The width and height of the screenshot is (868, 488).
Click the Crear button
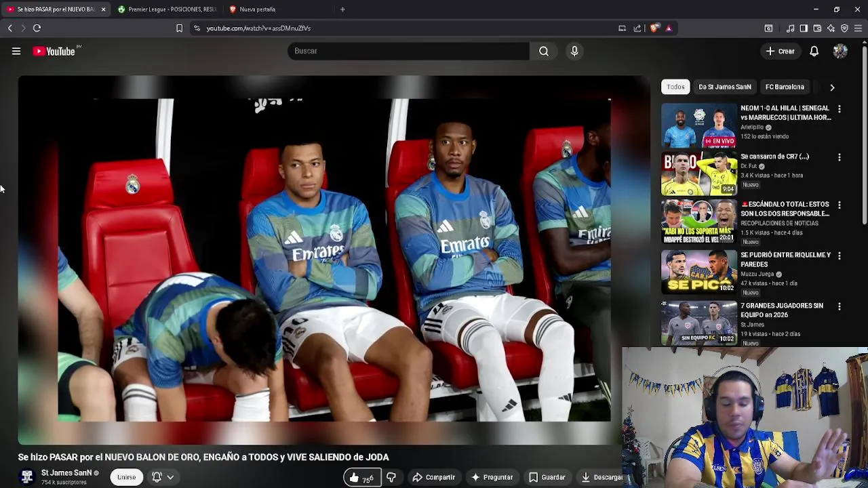781,51
